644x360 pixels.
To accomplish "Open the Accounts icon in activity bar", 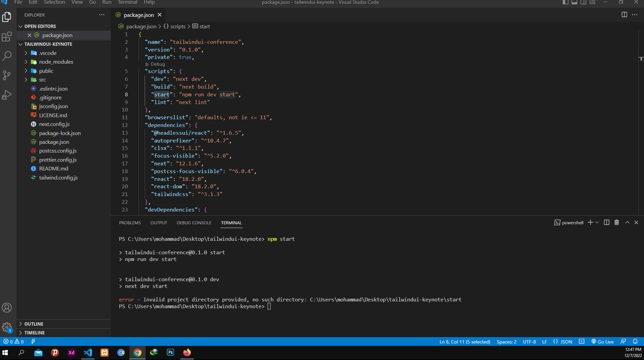I will (x=7, y=307).
